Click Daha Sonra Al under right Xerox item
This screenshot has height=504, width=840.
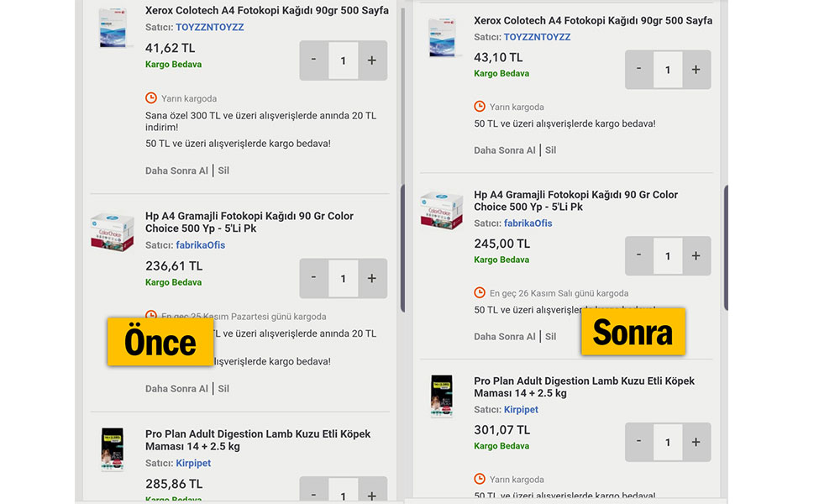(504, 150)
